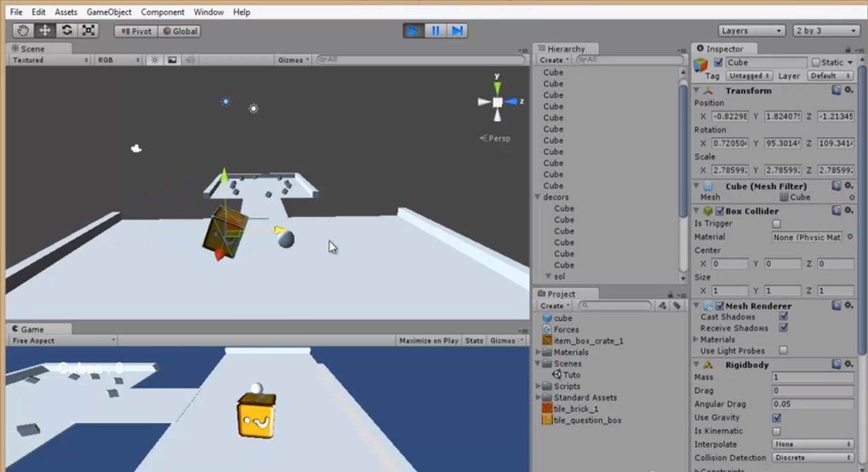The image size is (868, 472).
Task: Open Untagged tag dropdown
Action: coord(749,76)
